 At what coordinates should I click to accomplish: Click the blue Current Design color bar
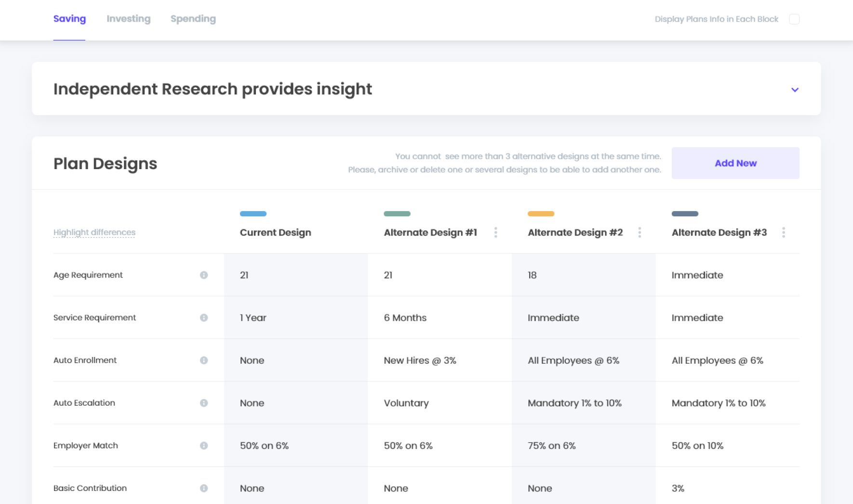253,213
